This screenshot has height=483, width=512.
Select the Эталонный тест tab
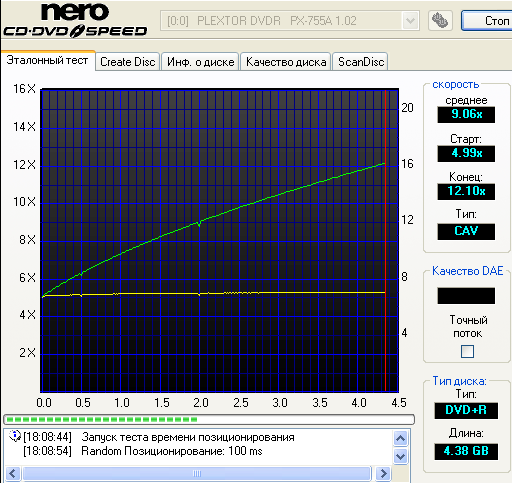(47, 60)
